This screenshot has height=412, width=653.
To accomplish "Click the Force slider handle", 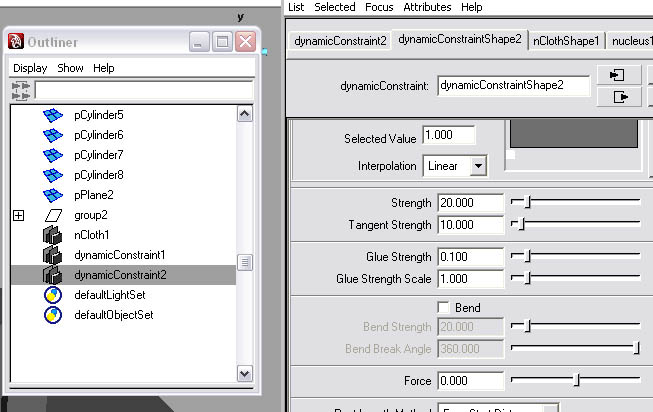I will click(577, 380).
